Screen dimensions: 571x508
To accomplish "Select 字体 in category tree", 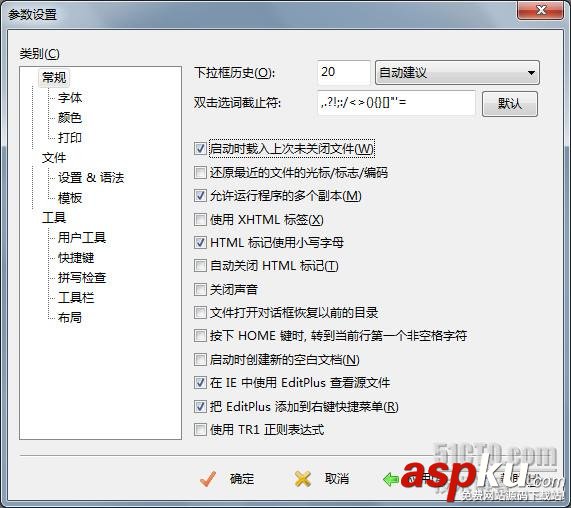I will 70,98.
